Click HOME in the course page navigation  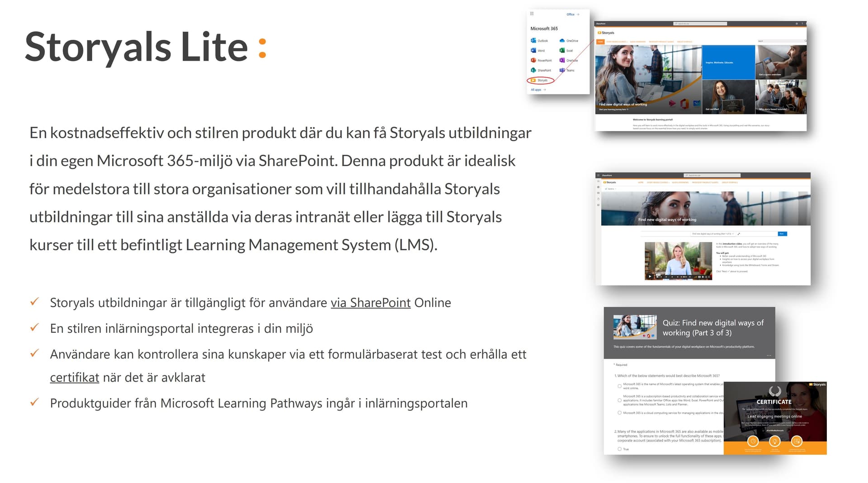point(641,182)
